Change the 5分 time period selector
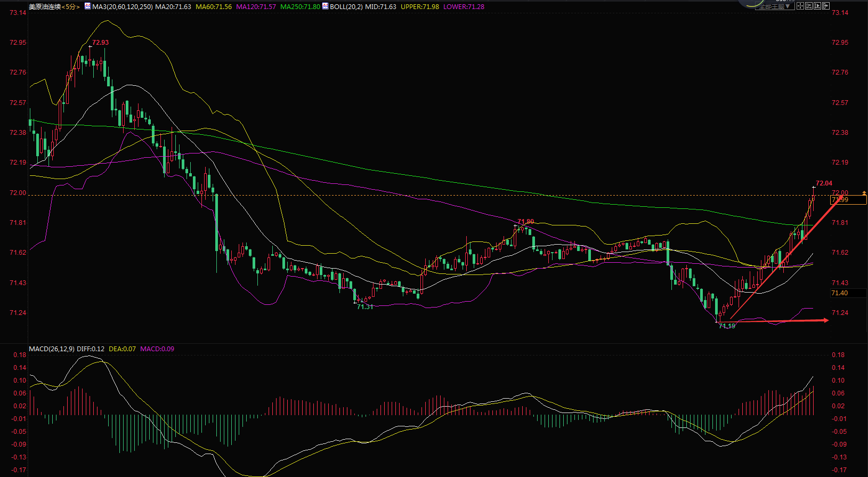Image resolution: width=868 pixels, height=477 pixels. click(71, 7)
